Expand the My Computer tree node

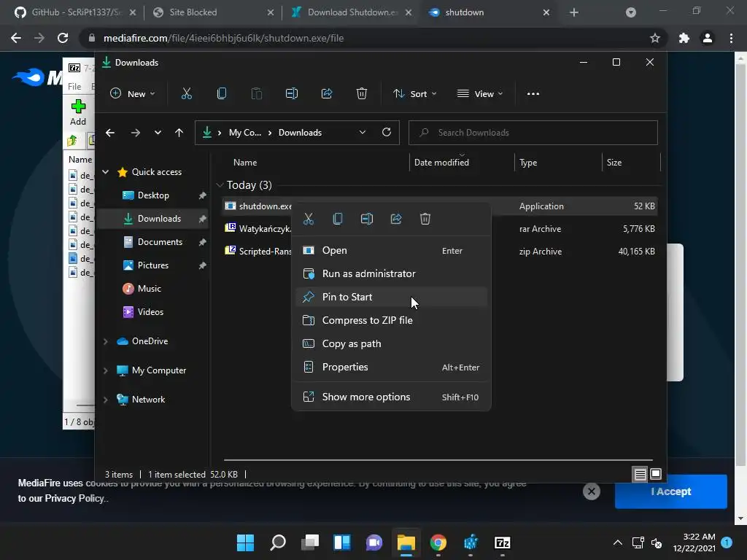click(x=106, y=370)
